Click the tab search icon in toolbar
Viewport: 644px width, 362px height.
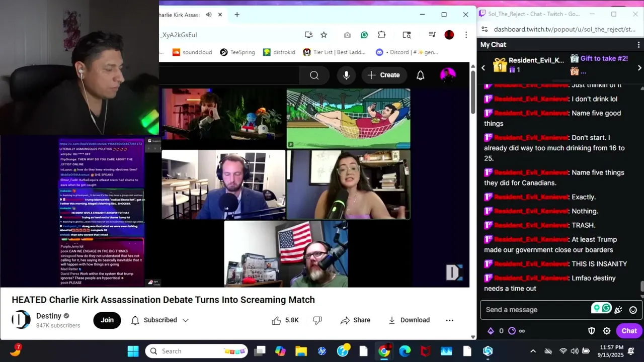coord(407,35)
